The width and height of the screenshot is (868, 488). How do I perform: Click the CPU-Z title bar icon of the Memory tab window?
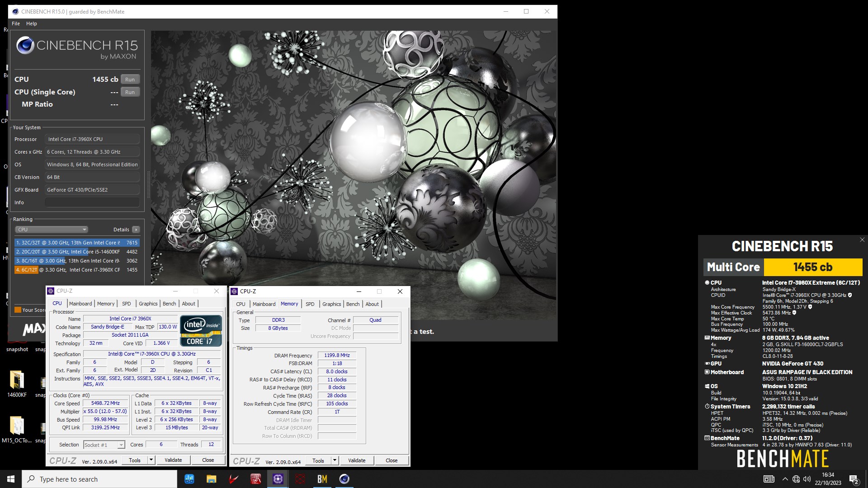[234, 291]
